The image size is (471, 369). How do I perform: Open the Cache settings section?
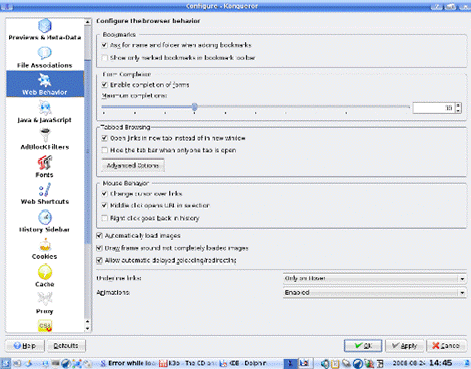(45, 277)
